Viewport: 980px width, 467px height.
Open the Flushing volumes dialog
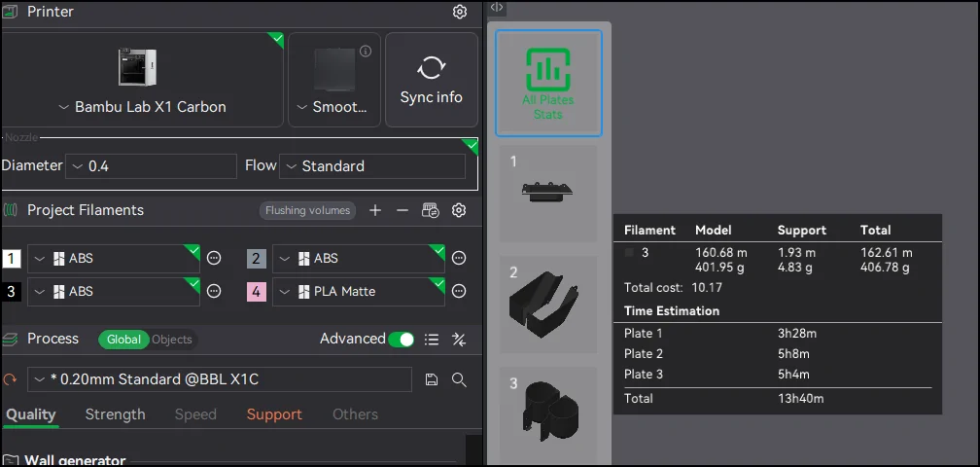[307, 211]
